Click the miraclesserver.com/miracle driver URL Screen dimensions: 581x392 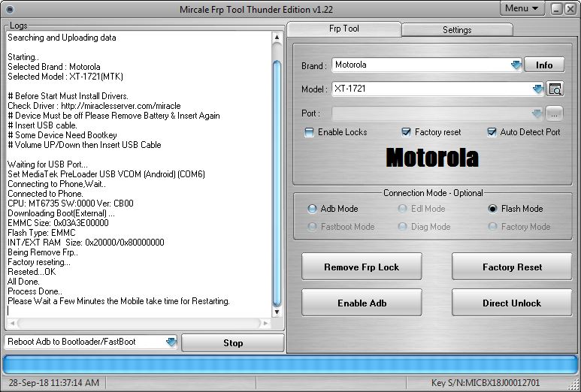tap(121, 106)
